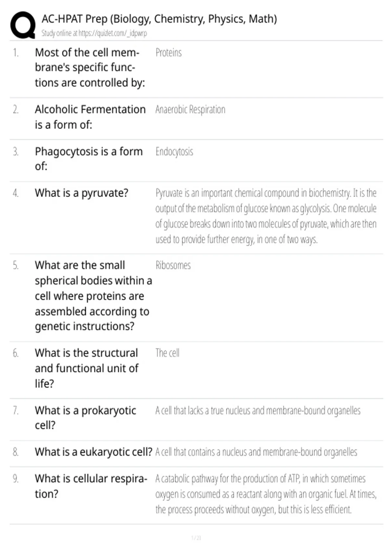Select the 'What is a pyruvate?' question

click(82, 193)
